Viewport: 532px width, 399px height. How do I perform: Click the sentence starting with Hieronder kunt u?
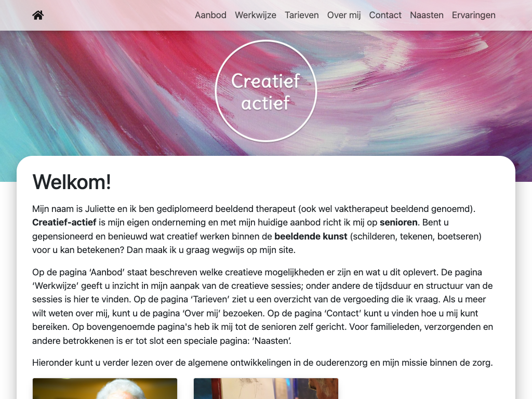(262, 363)
